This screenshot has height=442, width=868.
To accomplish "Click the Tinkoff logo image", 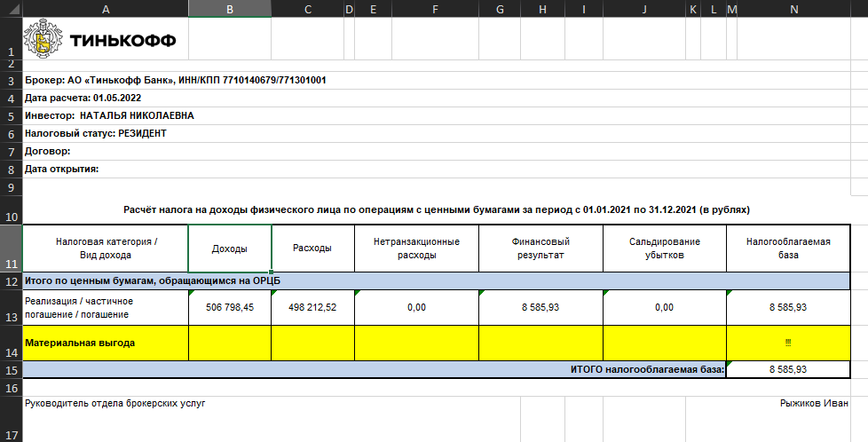I will pos(100,38).
